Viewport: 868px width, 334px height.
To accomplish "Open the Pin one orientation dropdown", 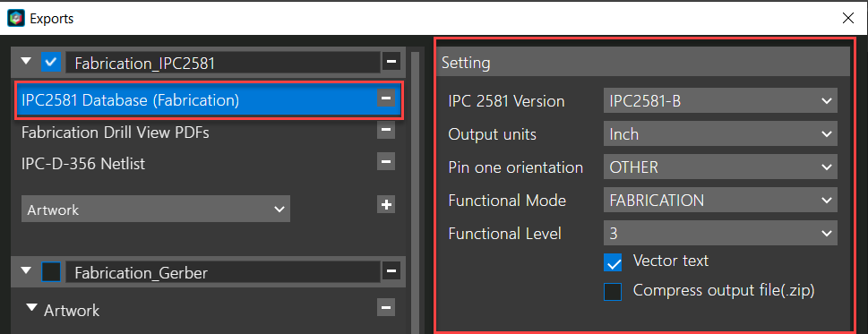I will coord(720,167).
